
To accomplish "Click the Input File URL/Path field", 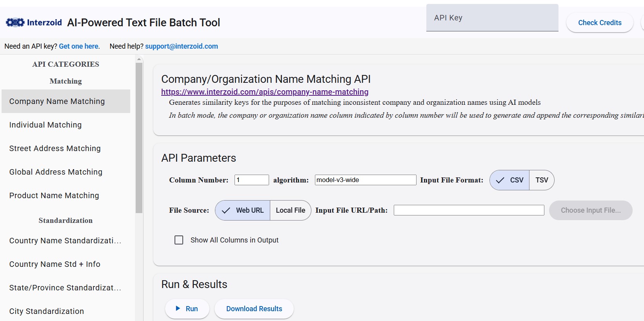I will 469,210.
